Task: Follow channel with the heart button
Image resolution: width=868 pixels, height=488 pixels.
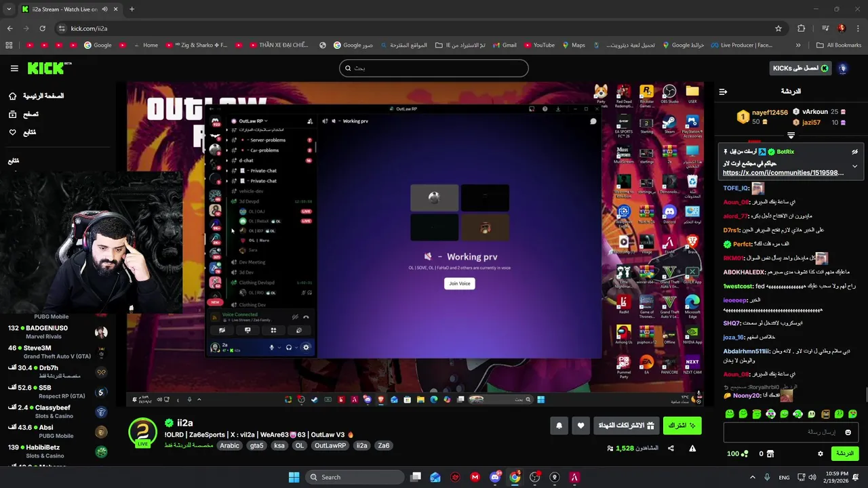Action: click(580, 426)
